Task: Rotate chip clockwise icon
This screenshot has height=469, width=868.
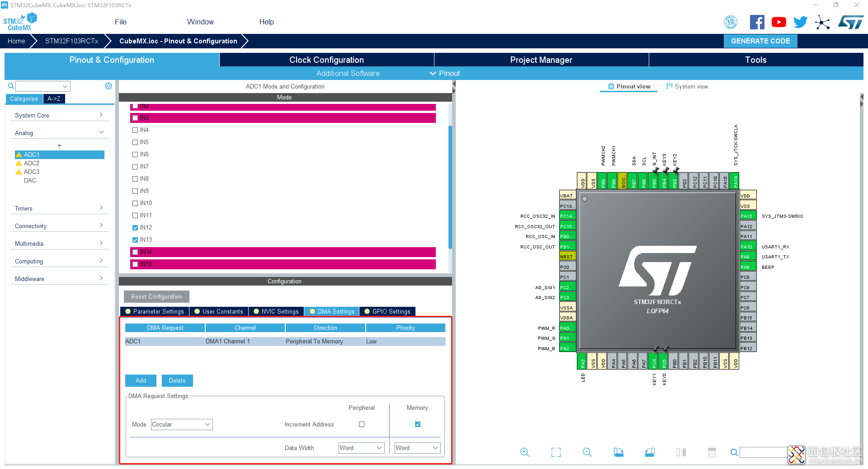Action: (x=618, y=452)
